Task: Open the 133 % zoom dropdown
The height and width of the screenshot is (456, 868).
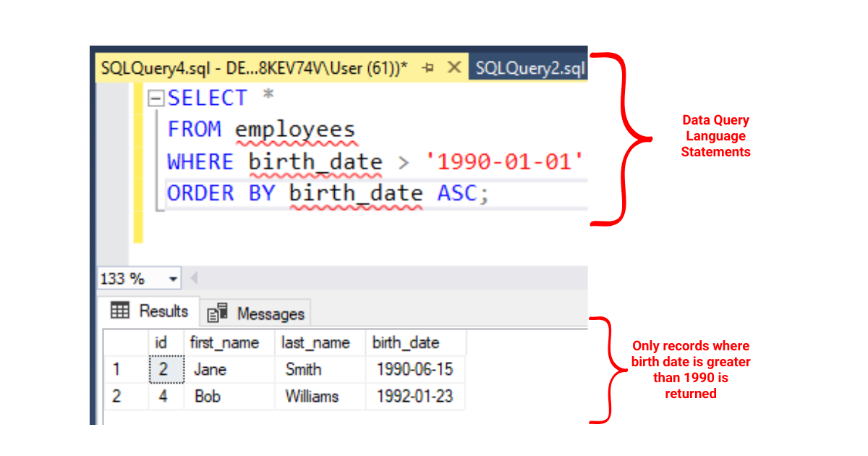Action: point(174,279)
